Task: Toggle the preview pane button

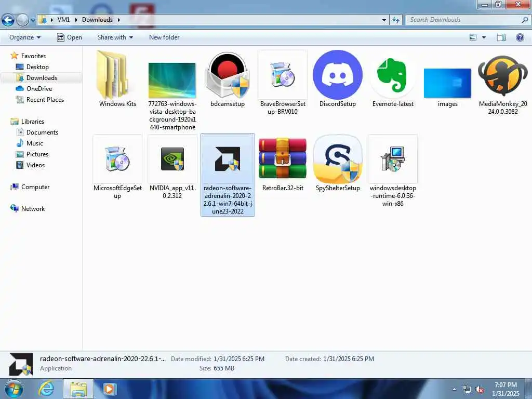Action: (x=501, y=37)
